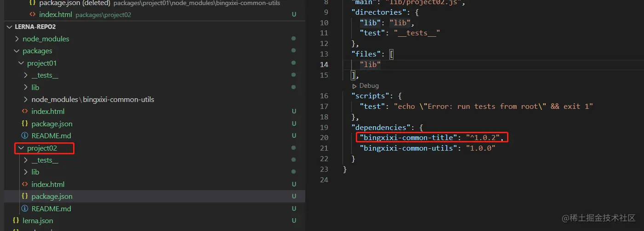Click the info icon of project01's README.md
The image size is (644, 231).
[25, 136]
